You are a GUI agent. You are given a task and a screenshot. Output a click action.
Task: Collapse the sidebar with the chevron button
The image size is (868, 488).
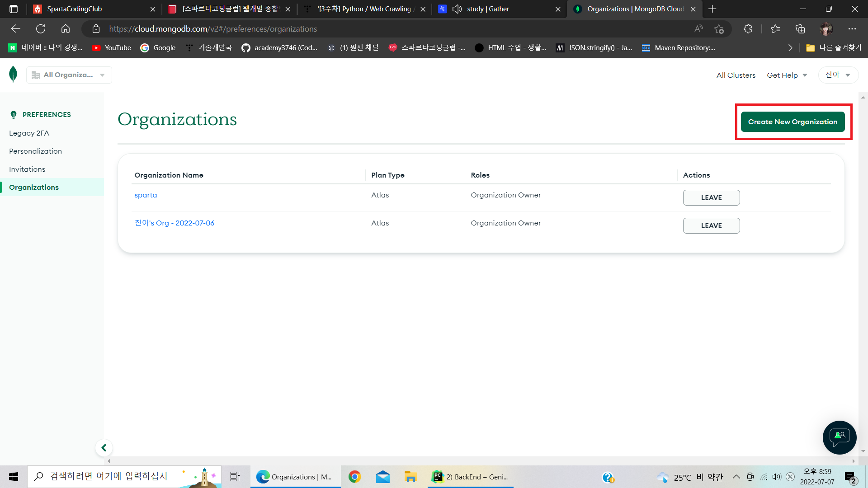coord(104,448)
